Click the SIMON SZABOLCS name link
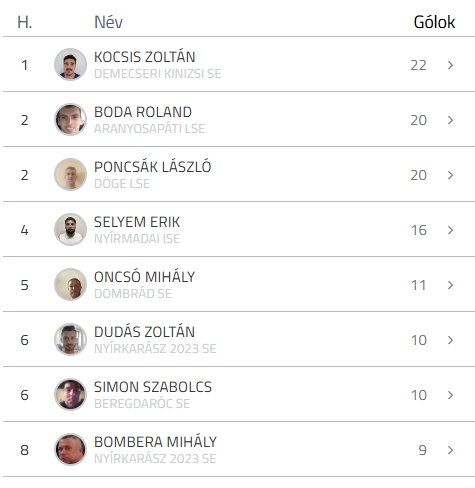Image resolution: width=475 pixels, height=488 pixels. coord(153,387)
